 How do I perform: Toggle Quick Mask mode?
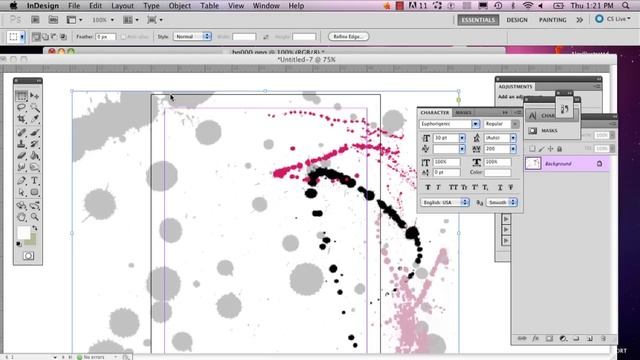[28, 256]
